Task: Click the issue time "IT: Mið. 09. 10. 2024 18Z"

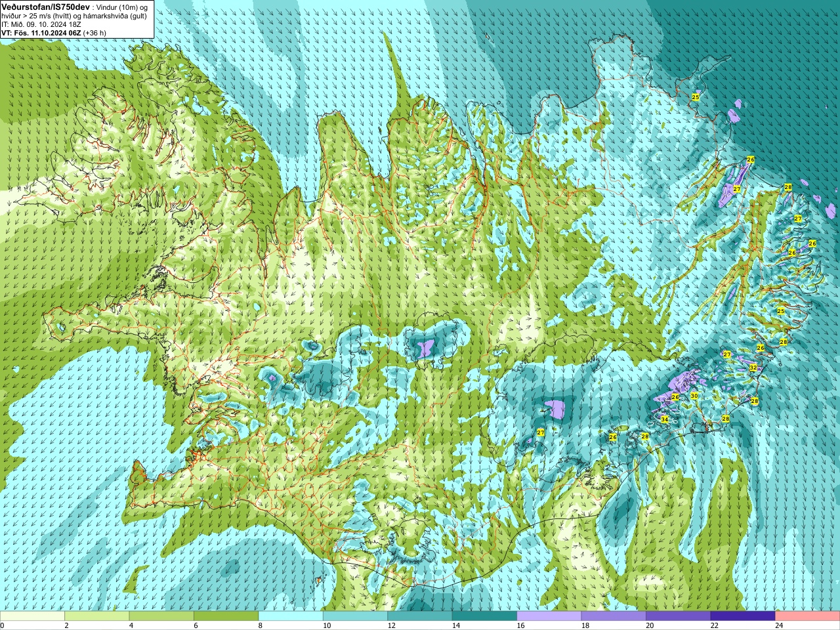Action: coord(41,24)
